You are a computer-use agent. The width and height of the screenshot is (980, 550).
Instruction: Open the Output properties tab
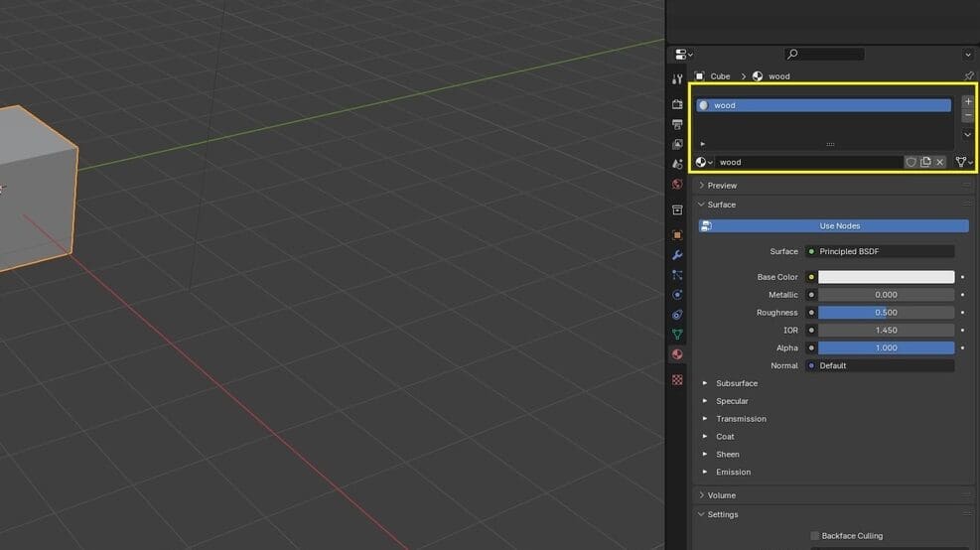tap(677, 124)
